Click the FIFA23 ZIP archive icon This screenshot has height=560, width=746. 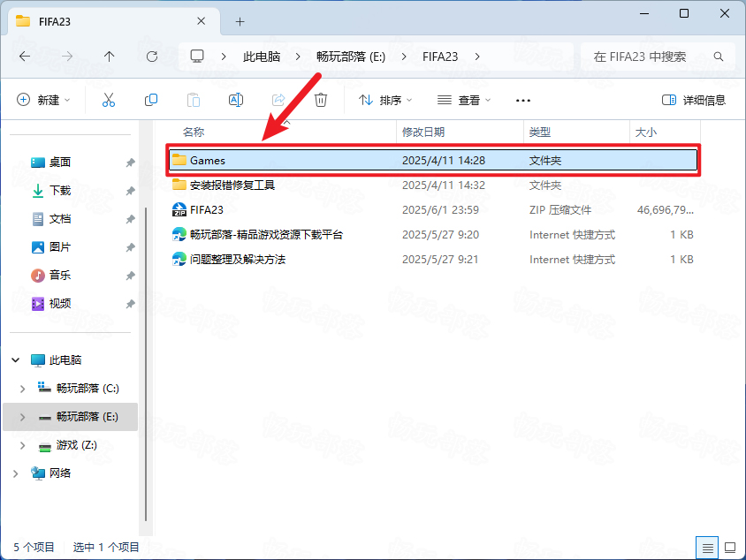point(179,209)
